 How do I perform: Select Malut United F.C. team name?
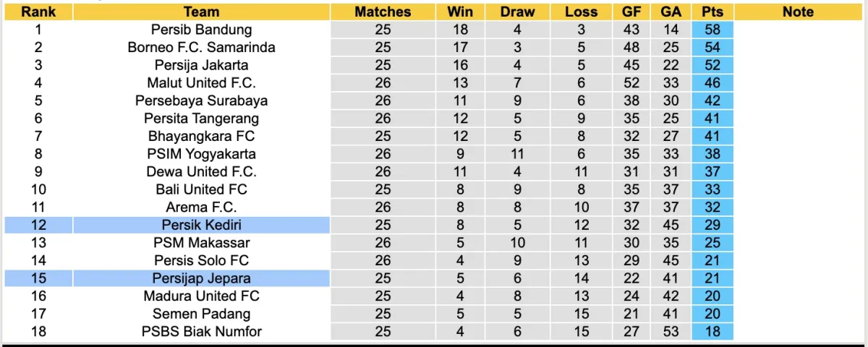[201, 83]
